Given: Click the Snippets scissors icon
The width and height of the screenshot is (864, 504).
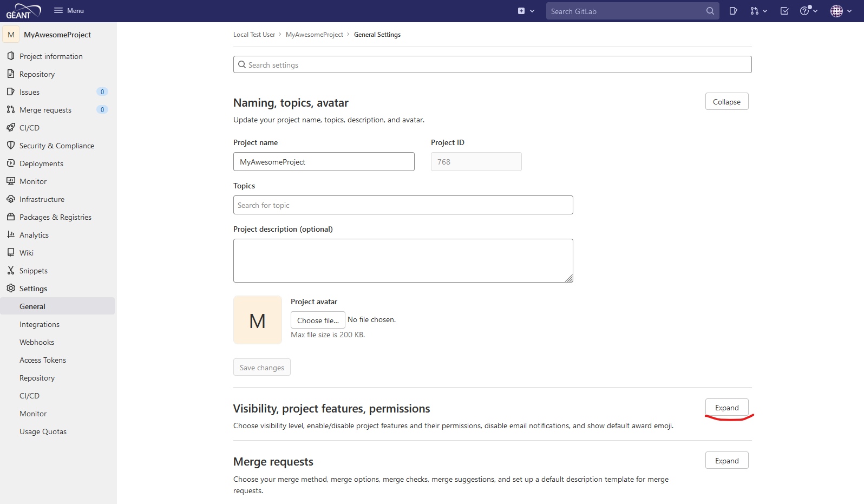Looking at the screenshot, I should click(11, 271).
